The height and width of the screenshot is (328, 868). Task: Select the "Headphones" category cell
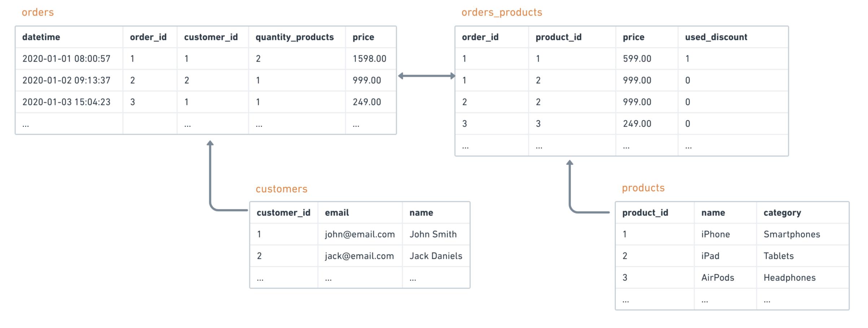789,278
